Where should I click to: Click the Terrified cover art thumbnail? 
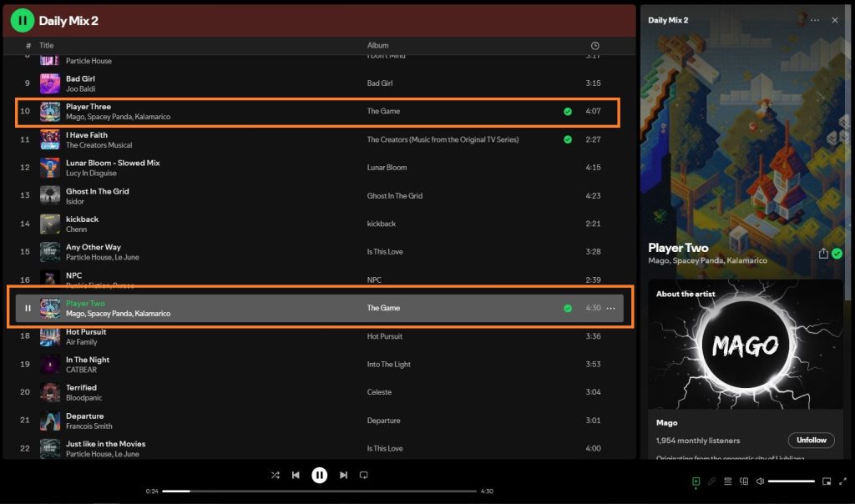[x=50, y=392]
